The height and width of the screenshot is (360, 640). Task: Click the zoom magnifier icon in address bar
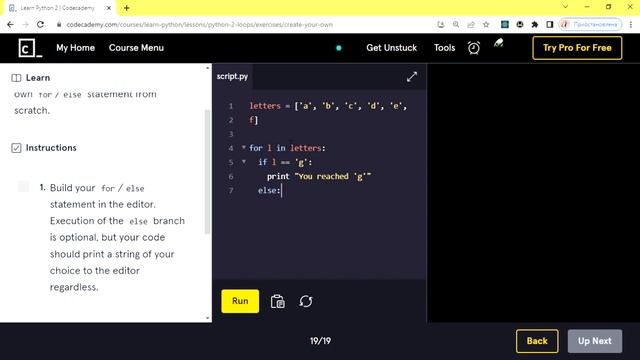click(x=456, y=24)
